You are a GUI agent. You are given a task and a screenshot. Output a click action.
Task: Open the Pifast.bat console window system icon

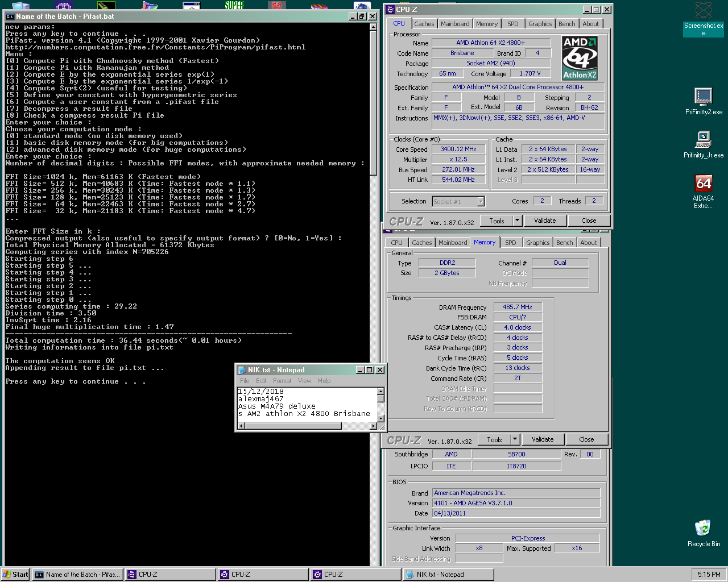pyautogui.click(x=10, y=16)
